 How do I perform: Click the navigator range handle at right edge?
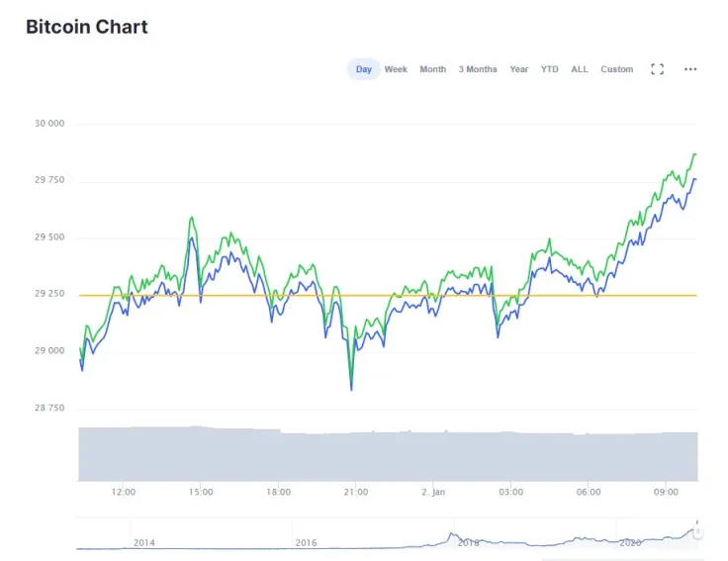[x=697, y=532]
